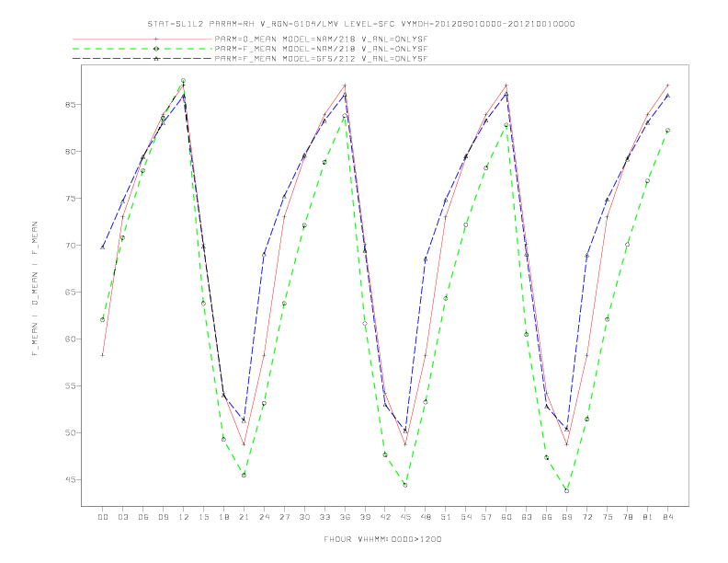Click x-axis tick label 18
The width and height of the screenshot is (728, 563).
(x=223, y=517)
